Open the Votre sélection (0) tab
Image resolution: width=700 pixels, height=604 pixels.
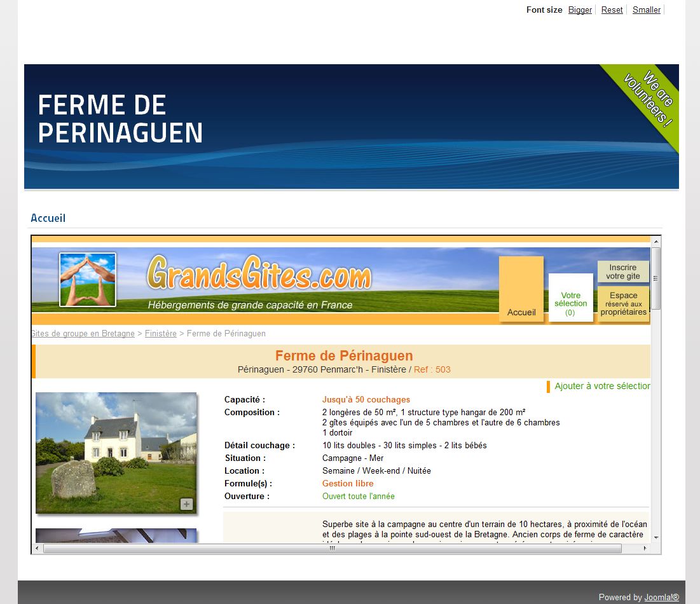570,298
